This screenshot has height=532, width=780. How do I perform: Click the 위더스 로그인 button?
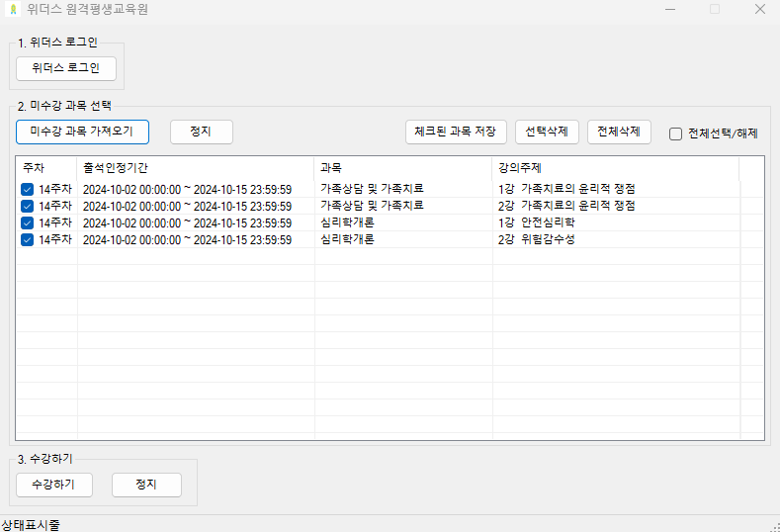(66, 68)
